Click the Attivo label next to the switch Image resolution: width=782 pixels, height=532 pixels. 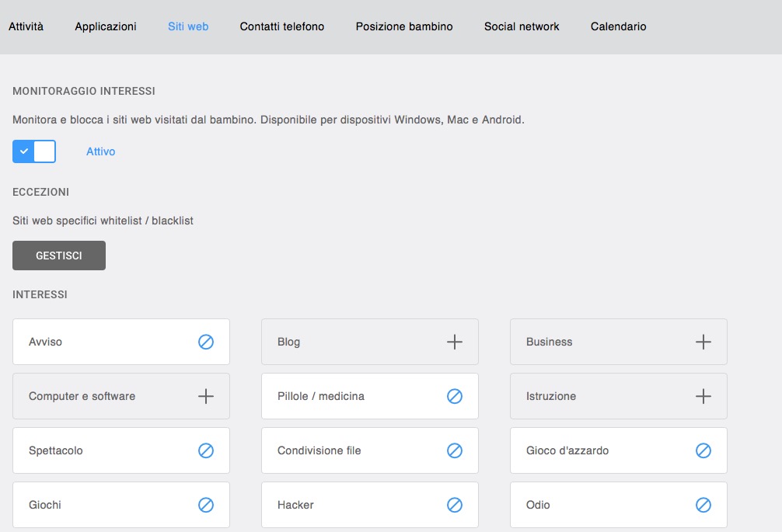(100, 151)
